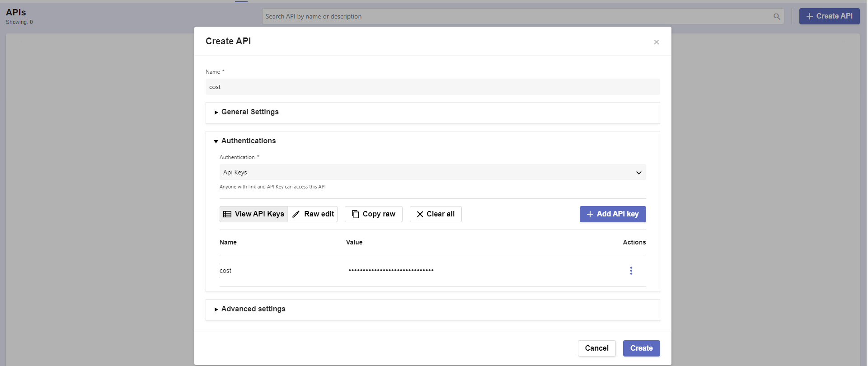Screen dimensions: 868x366
Task: Close the Create API dialog
Action: point(656,42)
